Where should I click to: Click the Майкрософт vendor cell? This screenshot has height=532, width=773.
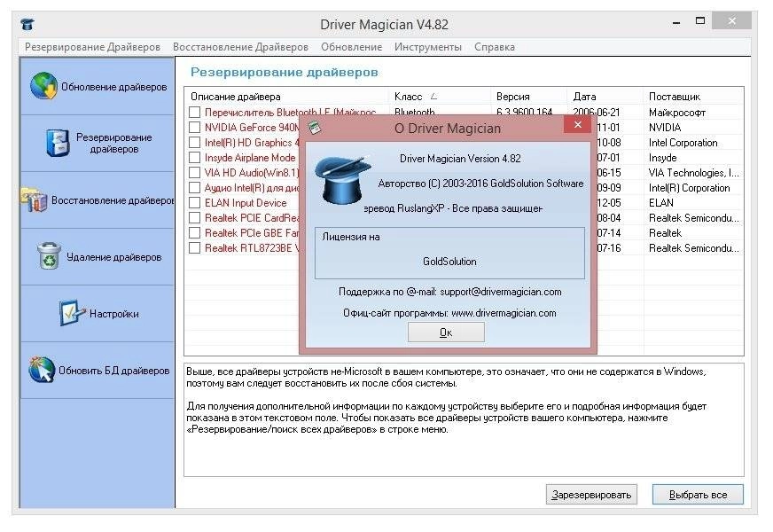point(677,113)
